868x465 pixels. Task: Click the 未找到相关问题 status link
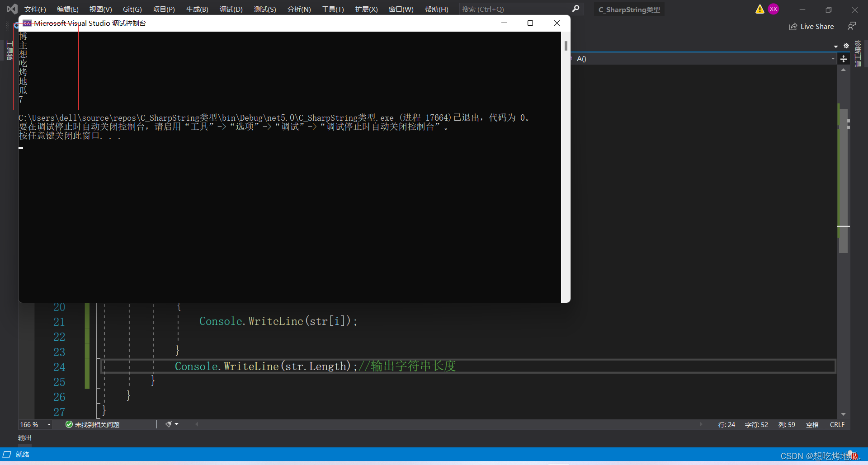pos(98,424)
